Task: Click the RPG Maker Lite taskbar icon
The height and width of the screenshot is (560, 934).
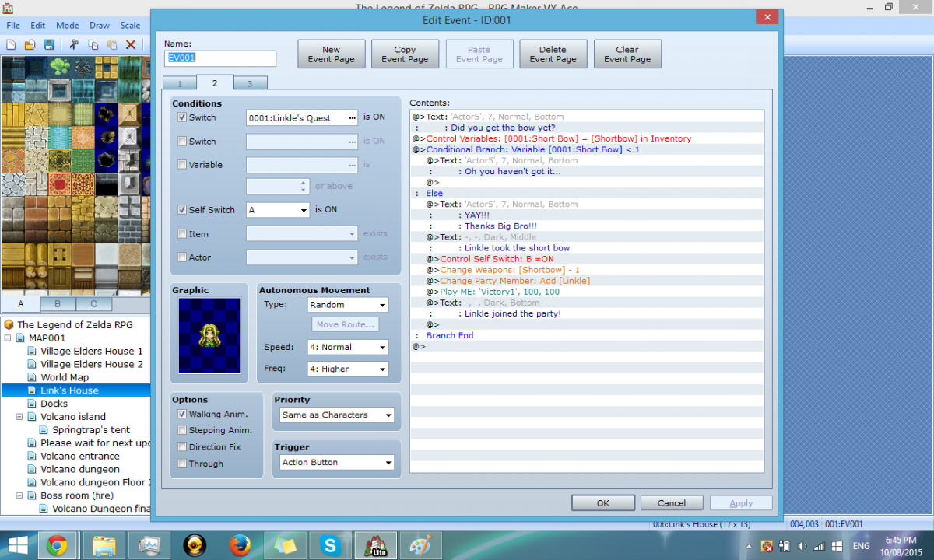Action: click(377, 546)
